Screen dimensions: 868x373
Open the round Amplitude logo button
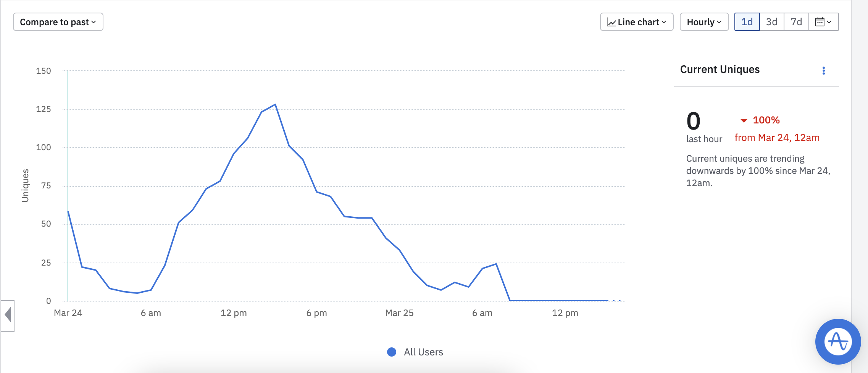point(838,341)
